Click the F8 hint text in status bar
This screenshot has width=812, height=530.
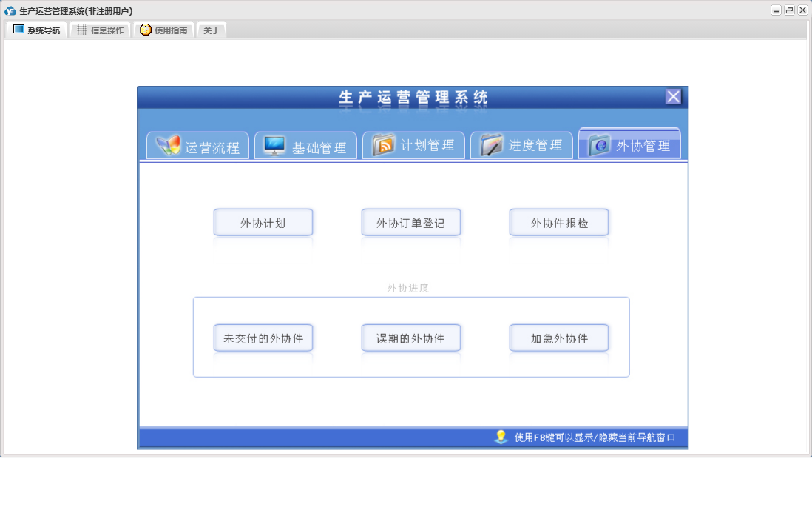[595, 437]
